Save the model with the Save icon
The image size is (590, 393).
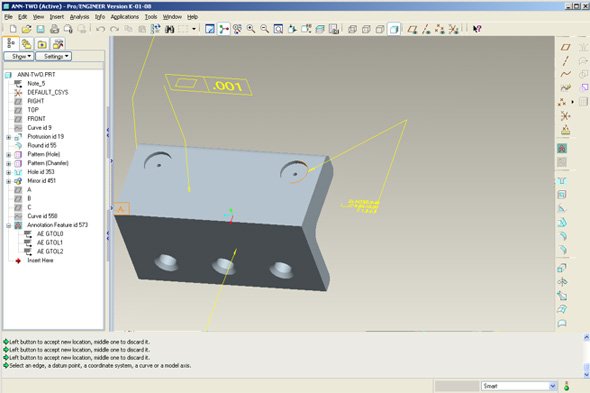point(40,29)
